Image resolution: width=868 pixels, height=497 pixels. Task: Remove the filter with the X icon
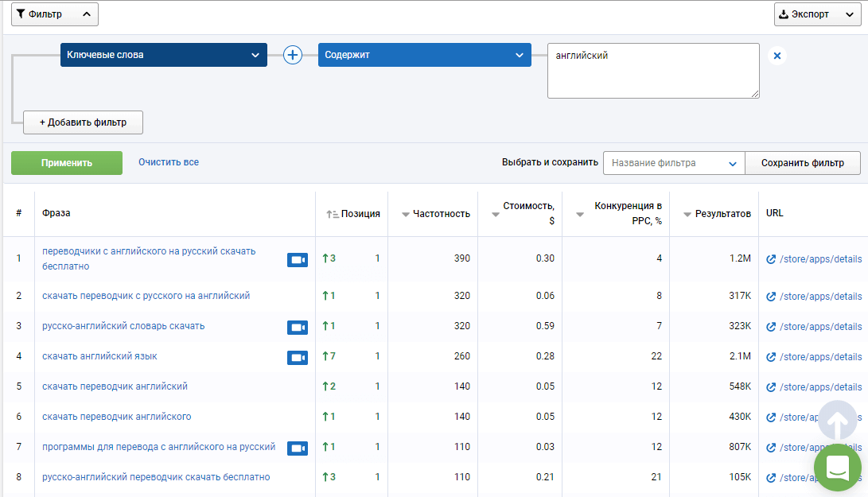pyautogui.click(x=777, y=56)
